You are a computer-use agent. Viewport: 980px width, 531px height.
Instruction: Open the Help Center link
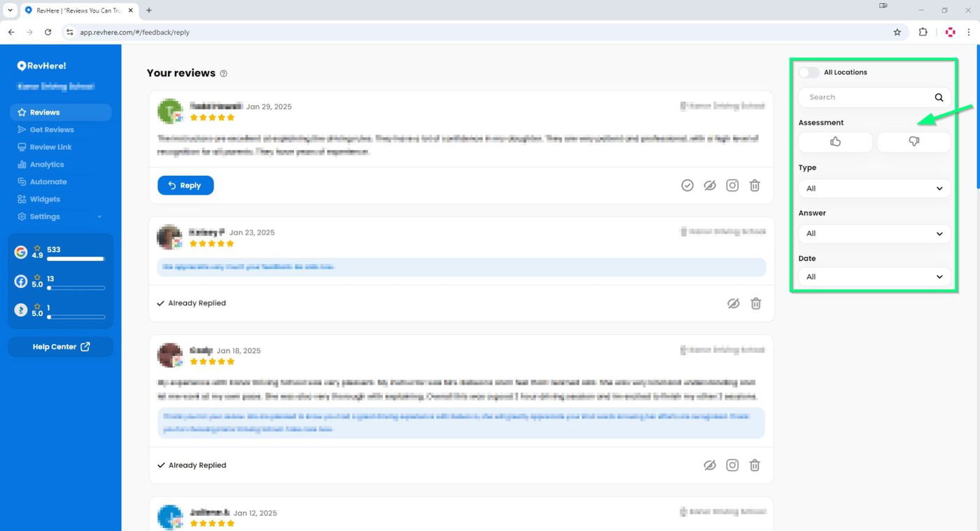(61, 347)
